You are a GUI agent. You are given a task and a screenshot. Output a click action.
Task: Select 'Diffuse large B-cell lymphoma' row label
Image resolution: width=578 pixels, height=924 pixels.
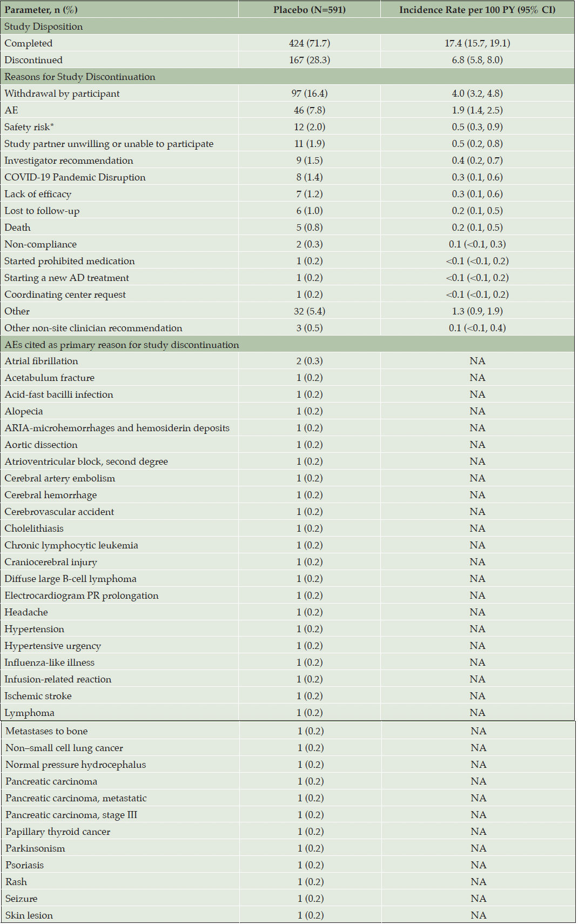point(71,579)
